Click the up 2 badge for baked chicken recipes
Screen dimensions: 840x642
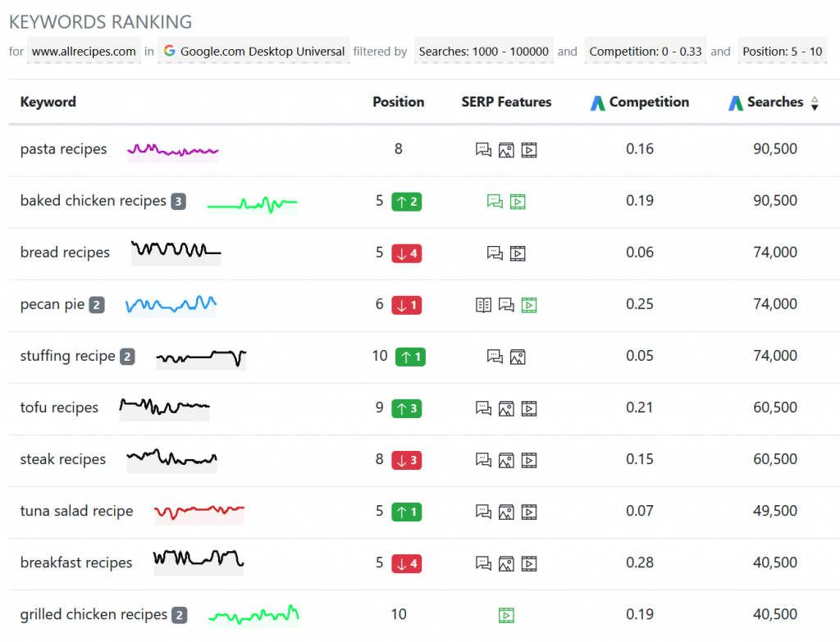[407, 202]
